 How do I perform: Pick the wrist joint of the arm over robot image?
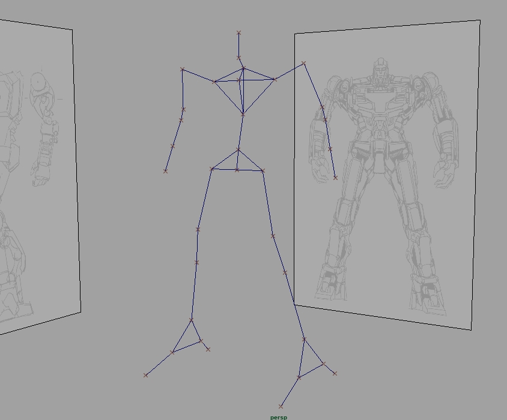pyautogui.click(x=330, y=149)
